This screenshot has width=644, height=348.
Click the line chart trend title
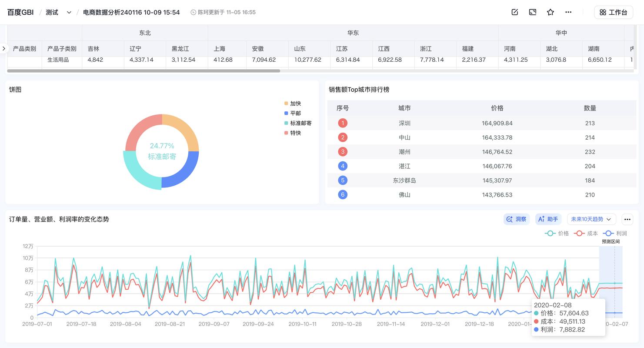pos(59,219)
